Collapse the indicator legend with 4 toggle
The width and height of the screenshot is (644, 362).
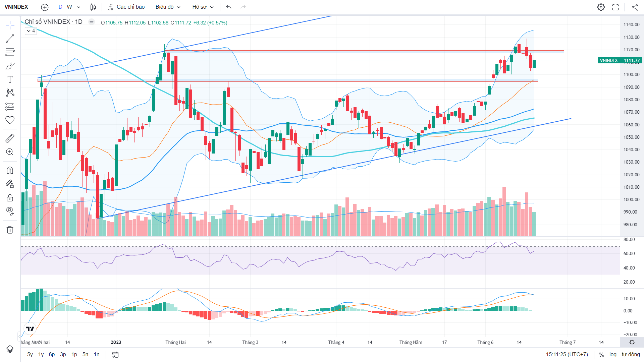(31, 31)
